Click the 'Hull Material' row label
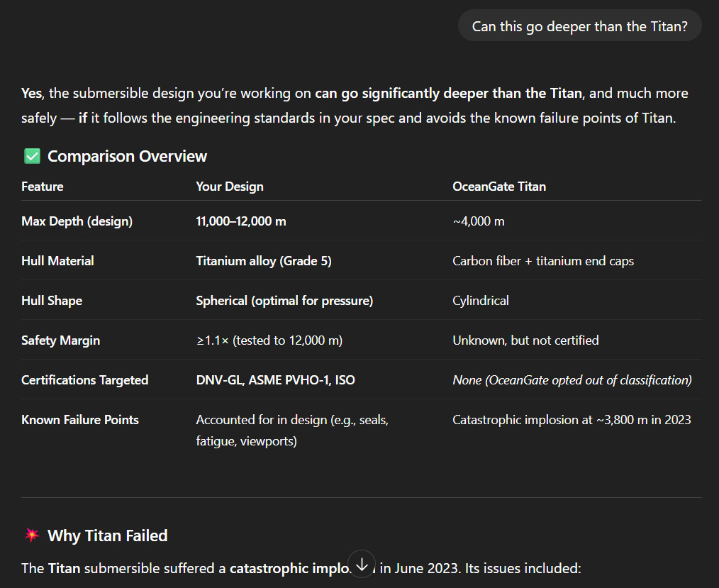This screenshot has height=588, width=719. click(x=57, y=261)
